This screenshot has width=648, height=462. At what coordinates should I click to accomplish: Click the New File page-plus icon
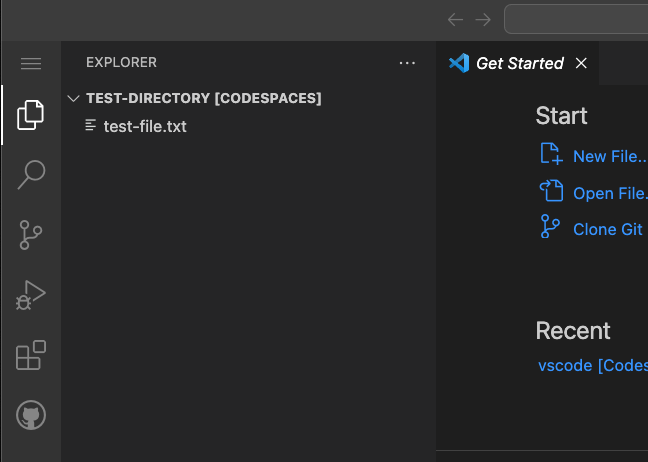click(551, 154)
